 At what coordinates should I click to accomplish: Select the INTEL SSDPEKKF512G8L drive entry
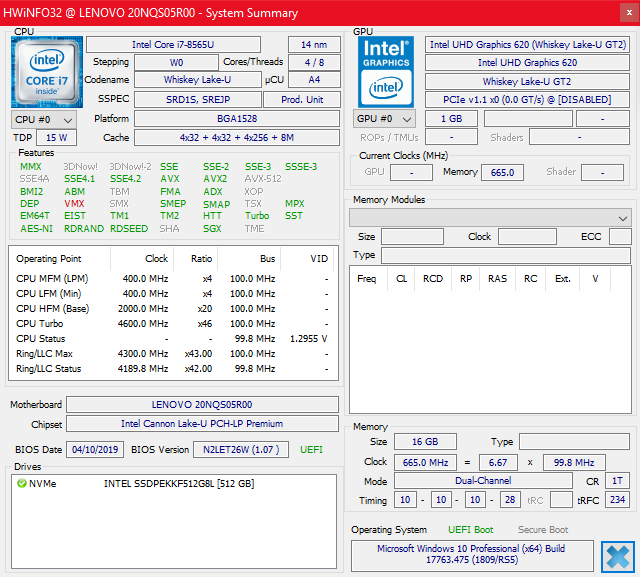[x=179, y=483]
